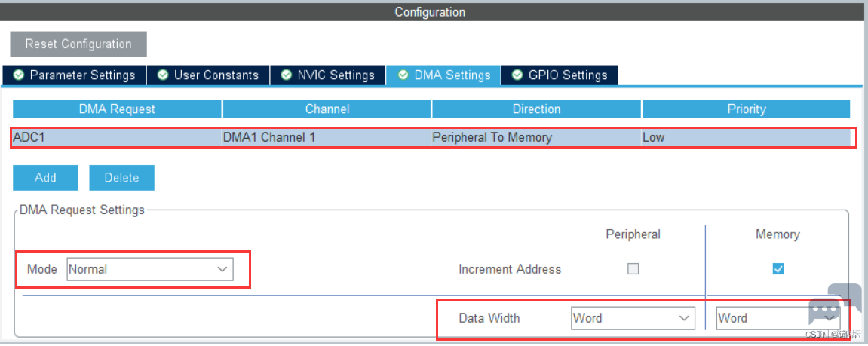
Task: Enable Peripheral increment address checkbox
Action: [633, 269]
